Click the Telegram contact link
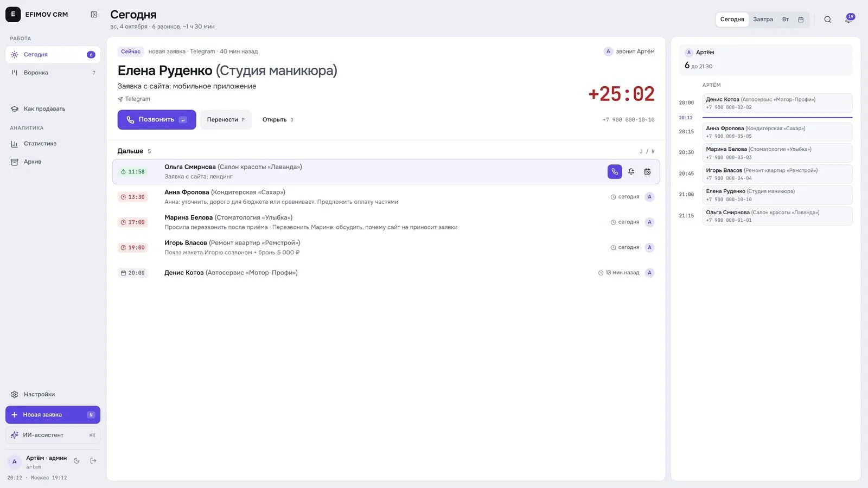 [134, 99]
